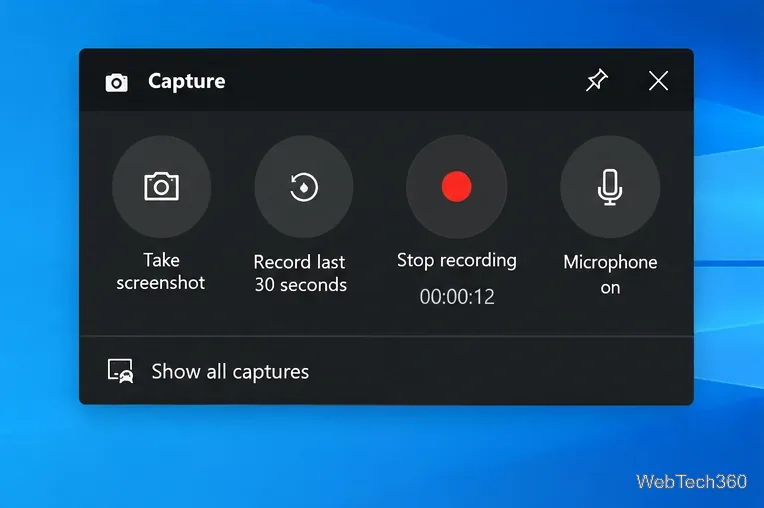Open Show all captures
This screenshot has height=508, width=764.
click(386, 371)
